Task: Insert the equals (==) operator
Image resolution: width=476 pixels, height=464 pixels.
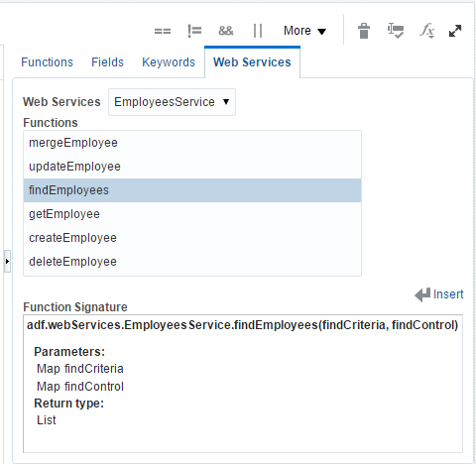Action: click(x=163, y=31)
